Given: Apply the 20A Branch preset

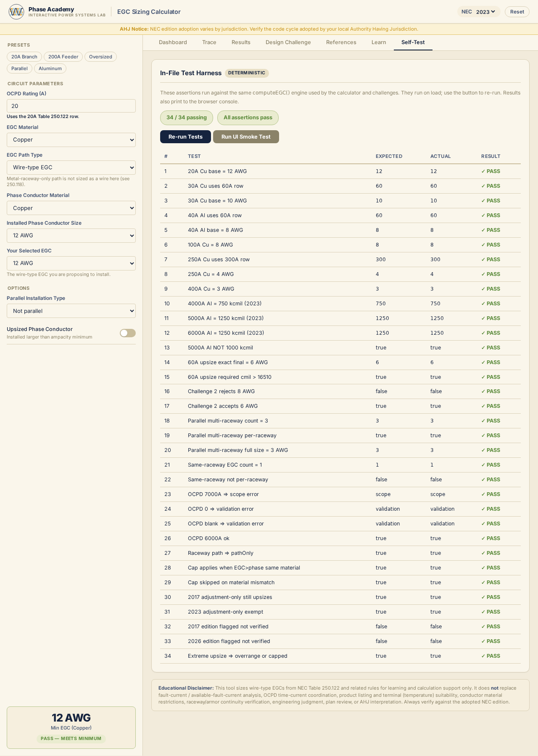Looking at the screenshot, I should pos(24,57).
